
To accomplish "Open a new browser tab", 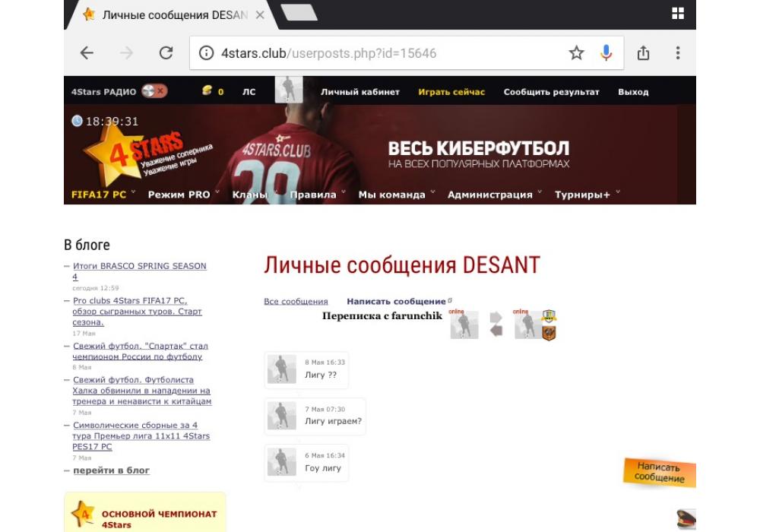I will 299,13.
